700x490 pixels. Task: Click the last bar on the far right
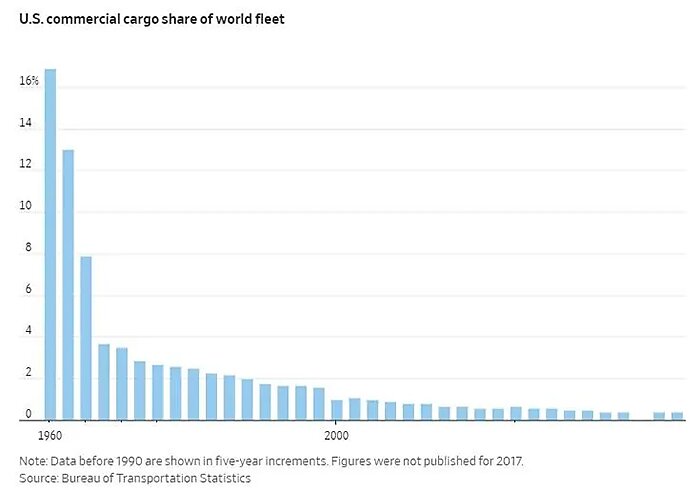click(x=677, y=416)
